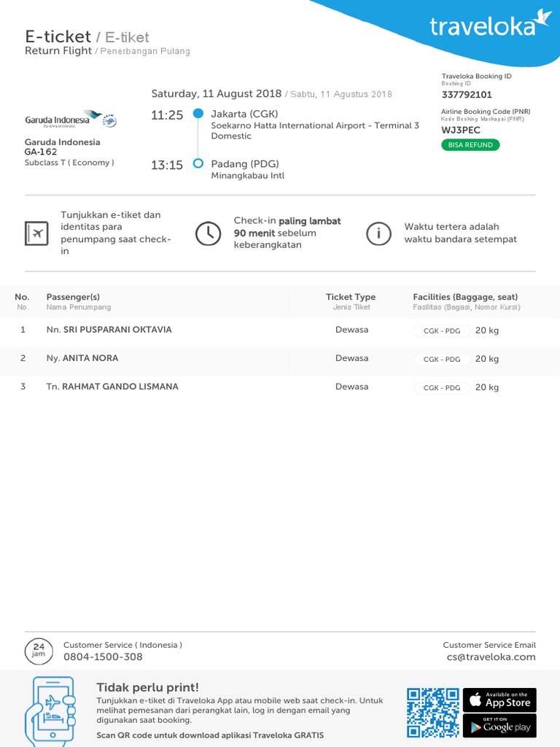Click the cs@traveloka.com email address

point(491,657)
